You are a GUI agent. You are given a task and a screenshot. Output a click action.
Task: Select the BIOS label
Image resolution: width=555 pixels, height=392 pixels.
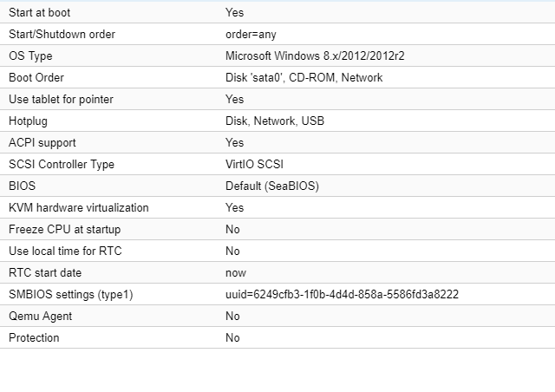pyautogui.click(x=23, y=186)
